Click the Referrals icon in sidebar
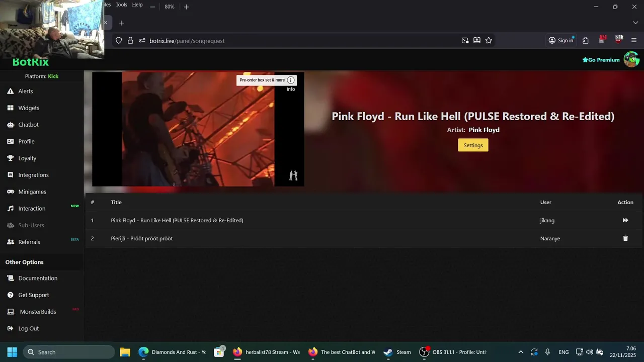 coord(10,242)
